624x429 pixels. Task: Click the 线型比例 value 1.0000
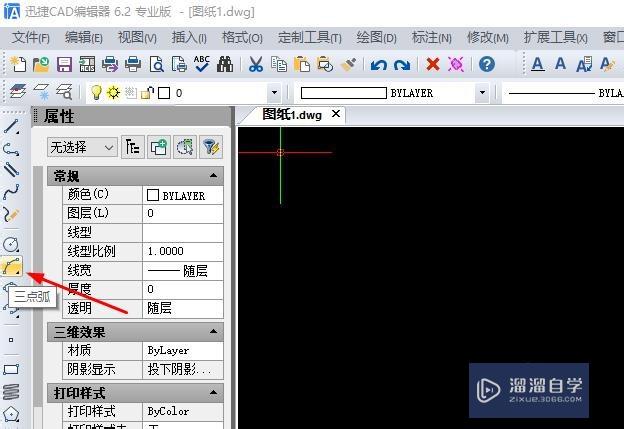pyautogui.click(x=183, y=252)
